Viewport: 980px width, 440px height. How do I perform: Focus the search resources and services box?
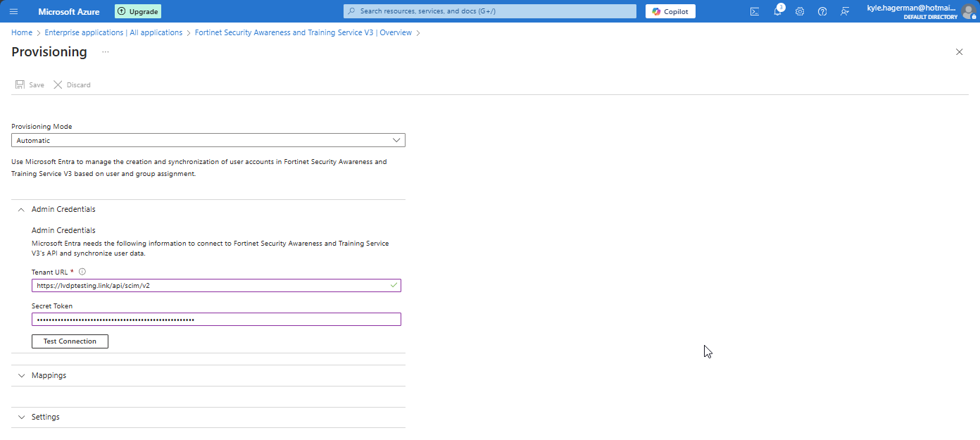(490, 11)
